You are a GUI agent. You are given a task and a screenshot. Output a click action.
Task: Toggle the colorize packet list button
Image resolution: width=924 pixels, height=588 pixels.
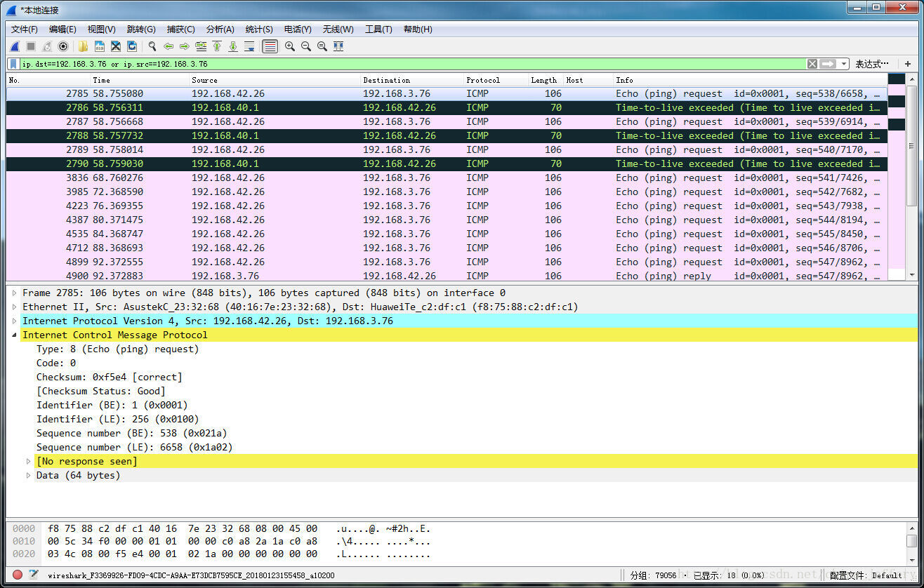[x=270, y=46]
